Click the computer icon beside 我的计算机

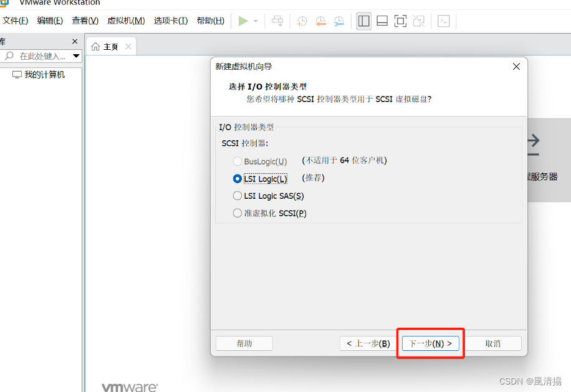pos(17,75)
